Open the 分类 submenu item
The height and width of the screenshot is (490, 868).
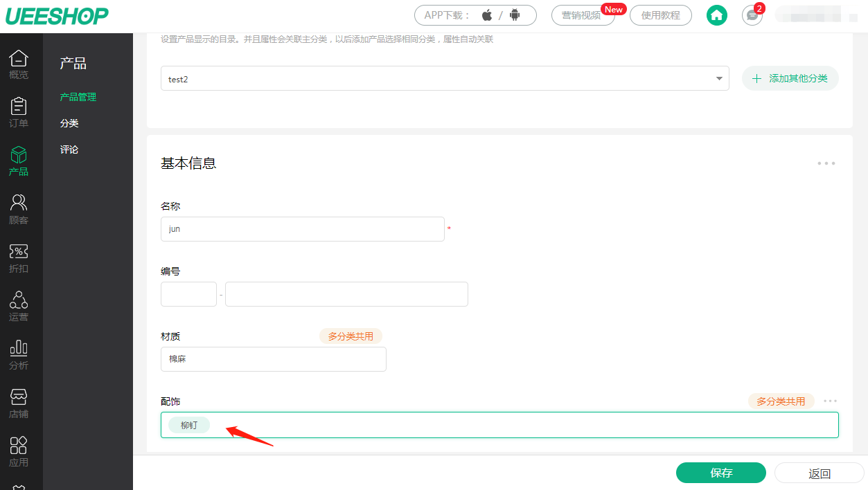click(x=69, y=123)
